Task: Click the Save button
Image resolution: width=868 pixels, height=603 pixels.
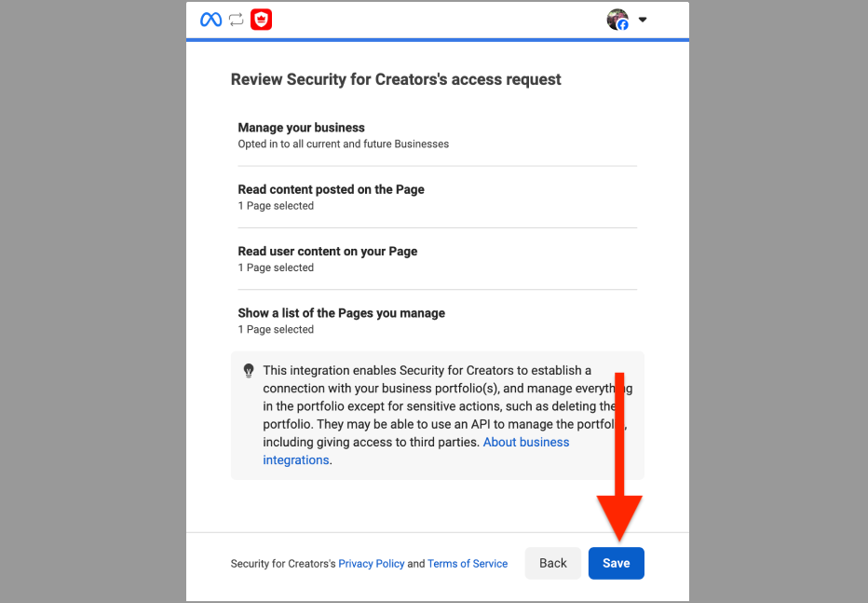Action: pyautogui.click(x=617, y=563)
